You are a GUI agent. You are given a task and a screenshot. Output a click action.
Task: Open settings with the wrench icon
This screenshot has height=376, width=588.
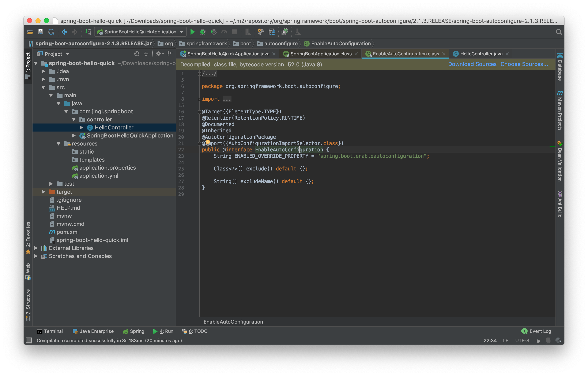(261, 32)
